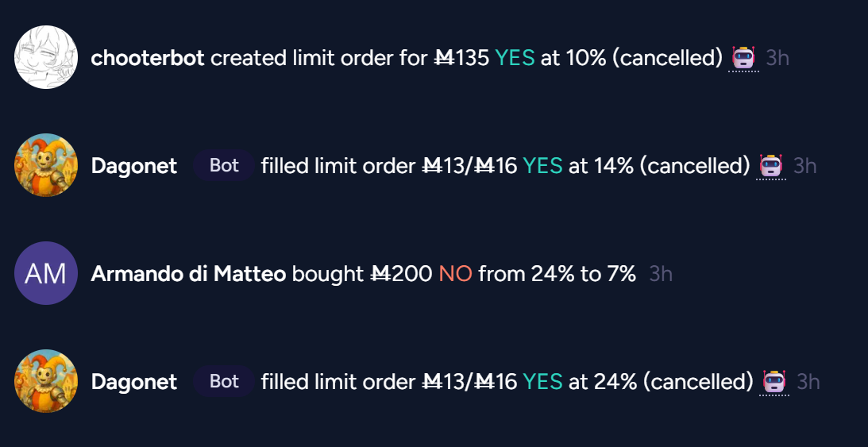Image resolution: width=868 pixels, height=447 pixels.
Task: Open Dagonet's jester avatar on 24% order
Action: (46, 381)
